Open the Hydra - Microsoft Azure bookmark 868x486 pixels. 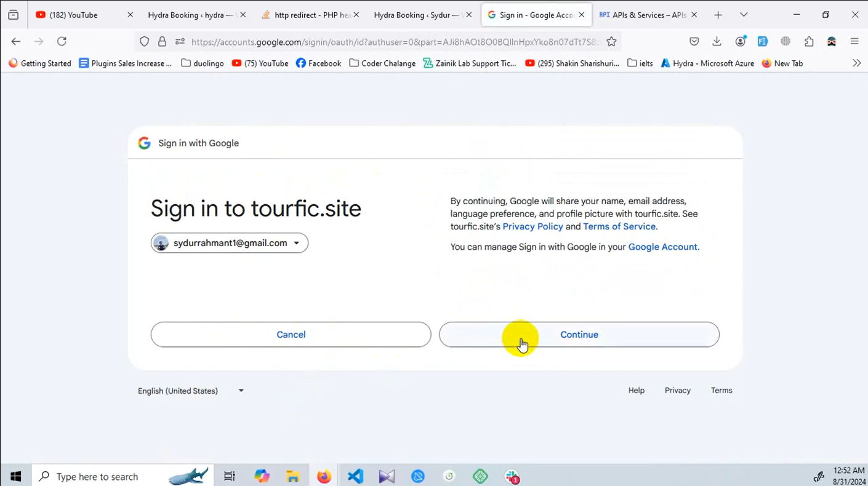click(707, 63)
